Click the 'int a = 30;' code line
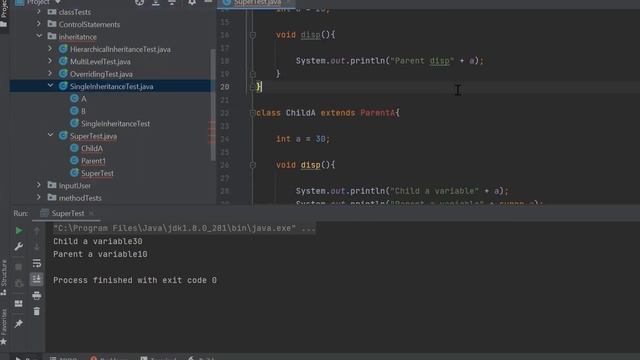 [303, 139]
